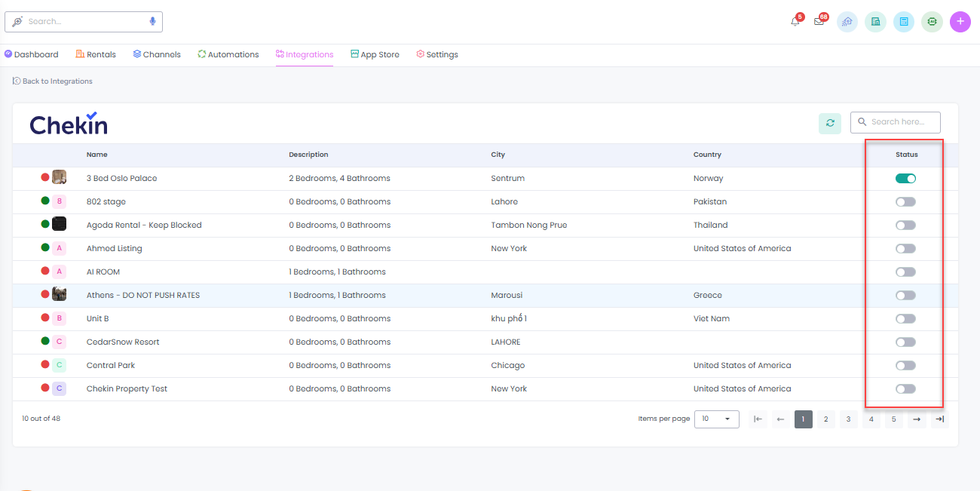980x491 pixels.
Task: Click the A avatar of AI ROOM
Action: click(59, 272)
